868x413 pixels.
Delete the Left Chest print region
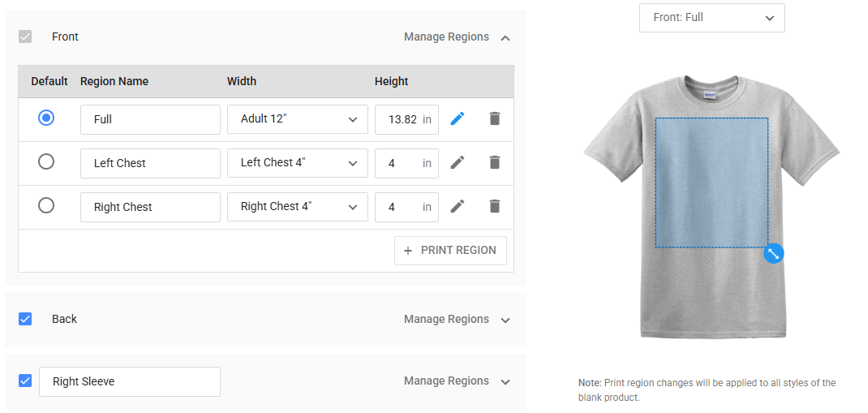coord(495,162)
